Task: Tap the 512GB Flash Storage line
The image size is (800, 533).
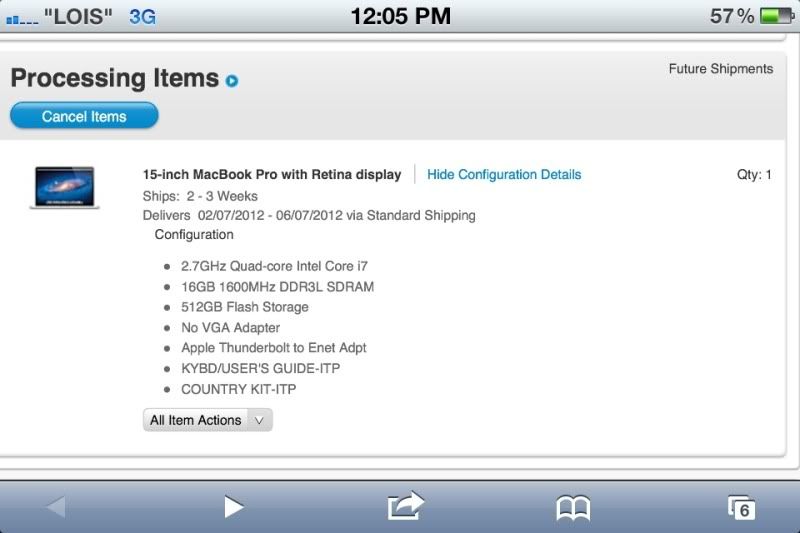Action: click(x=244, y=307)
